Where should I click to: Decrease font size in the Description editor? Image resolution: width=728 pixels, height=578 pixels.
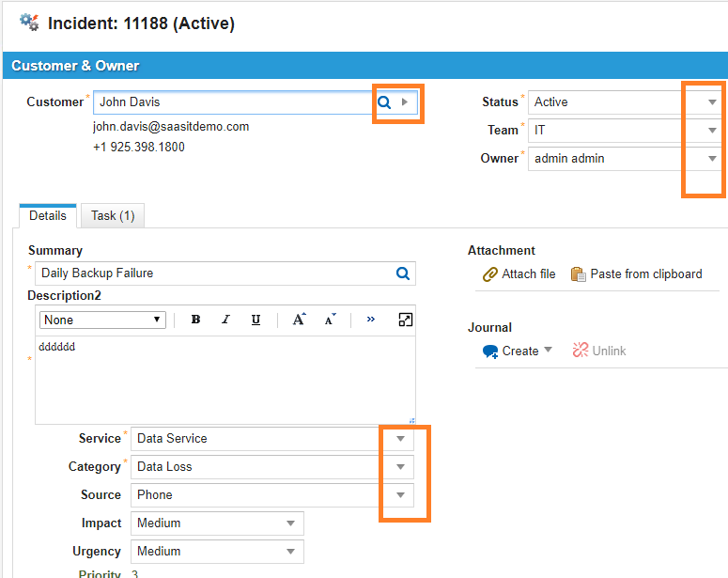click(331, 320)
